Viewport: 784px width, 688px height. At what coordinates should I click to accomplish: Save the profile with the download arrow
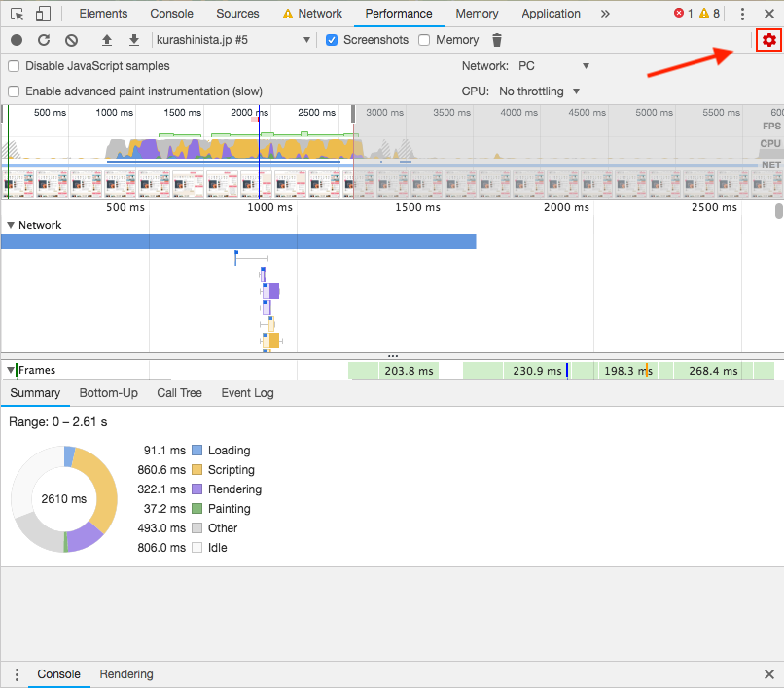tap(134, 40)
